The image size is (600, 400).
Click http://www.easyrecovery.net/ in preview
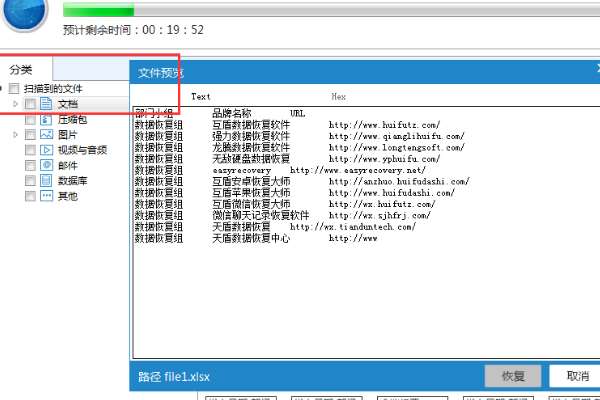(358, 170)
